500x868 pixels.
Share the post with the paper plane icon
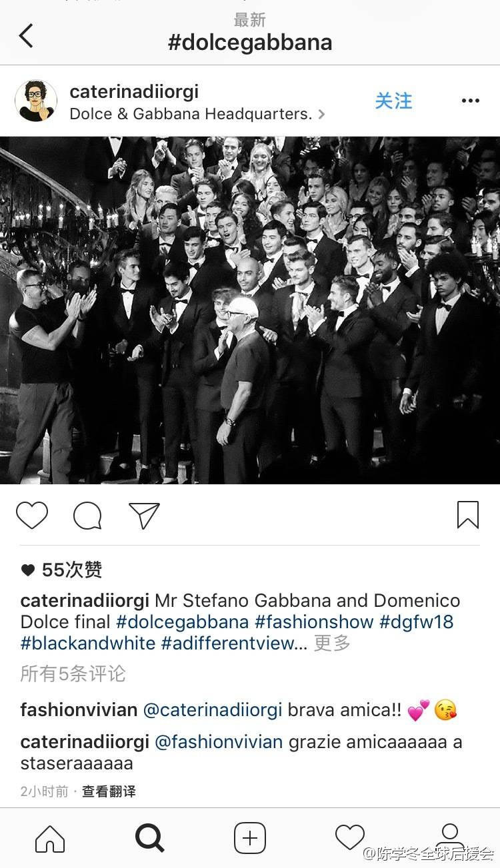point(144,515)
